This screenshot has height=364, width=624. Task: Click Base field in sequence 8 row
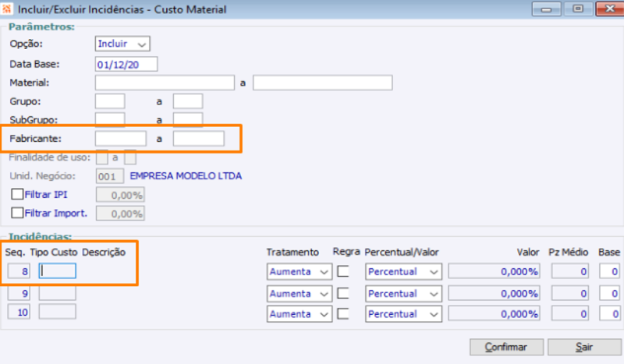[610, 271]
